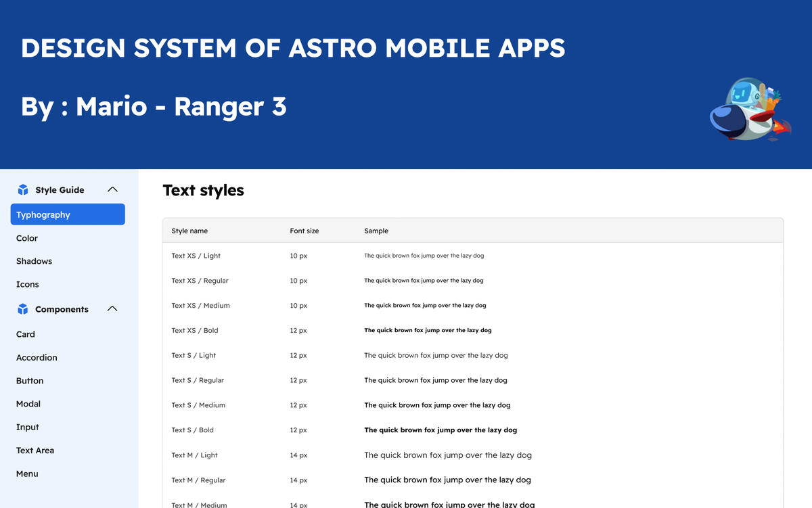Go to Input component
The image size is (812, 508).
tap(28, 427)
